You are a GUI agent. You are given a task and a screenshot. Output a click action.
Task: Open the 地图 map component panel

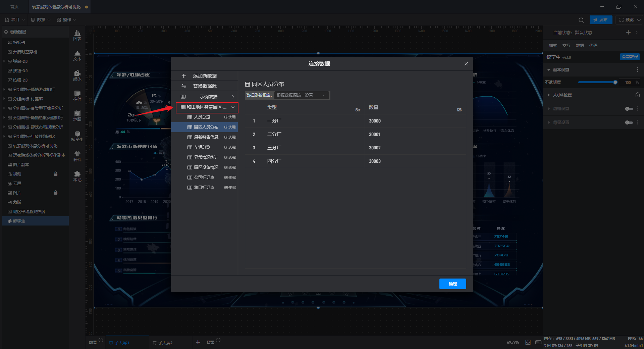(x=77, y=116)
